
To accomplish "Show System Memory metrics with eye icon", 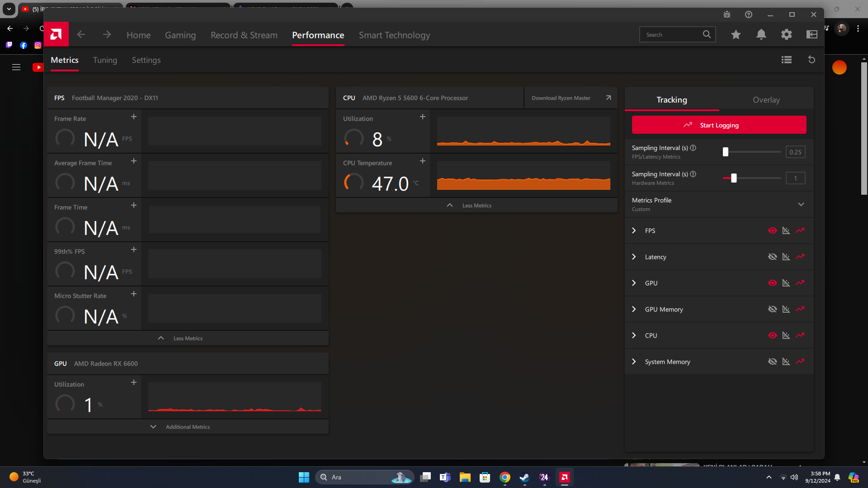I will [x=773, y=361].
